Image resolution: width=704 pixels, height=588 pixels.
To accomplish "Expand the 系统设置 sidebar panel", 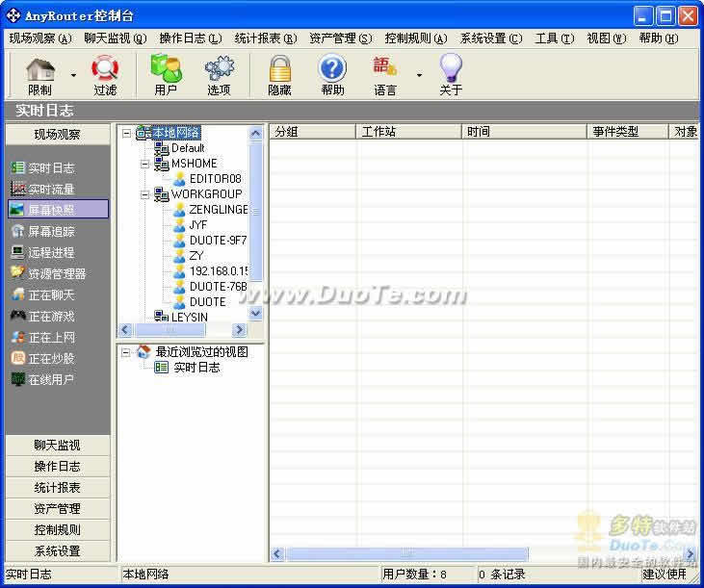I will point(58,550).
